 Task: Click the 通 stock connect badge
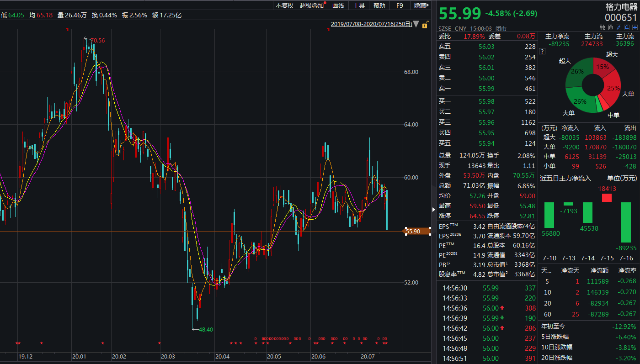click(x=611, y=28)
